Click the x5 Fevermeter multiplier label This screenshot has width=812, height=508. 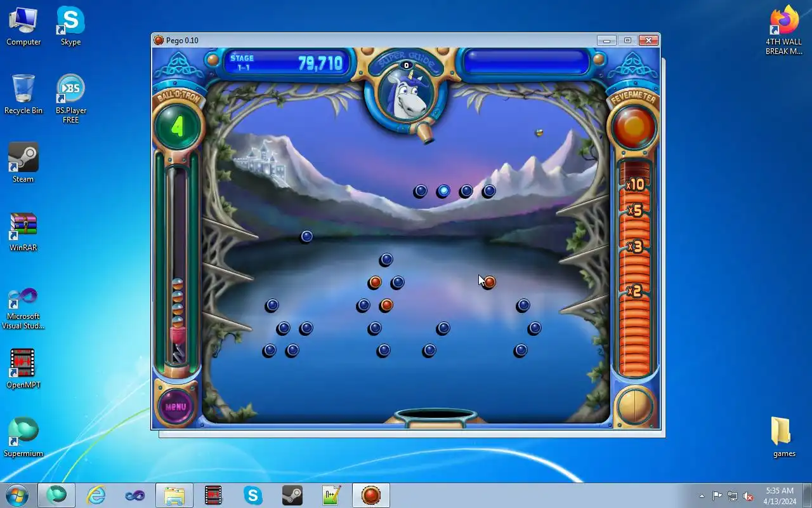[x=634, y=210]
